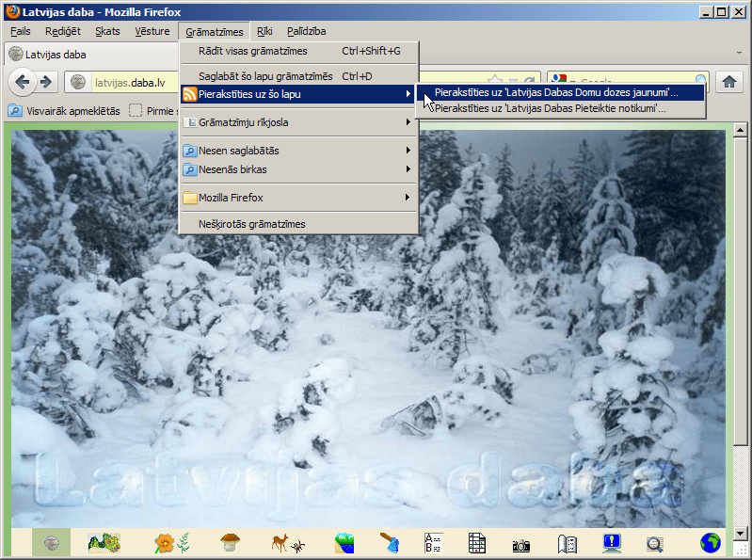Open the Fails menu
The width and height of the screenshot is (752, 560).
[20, 32]
